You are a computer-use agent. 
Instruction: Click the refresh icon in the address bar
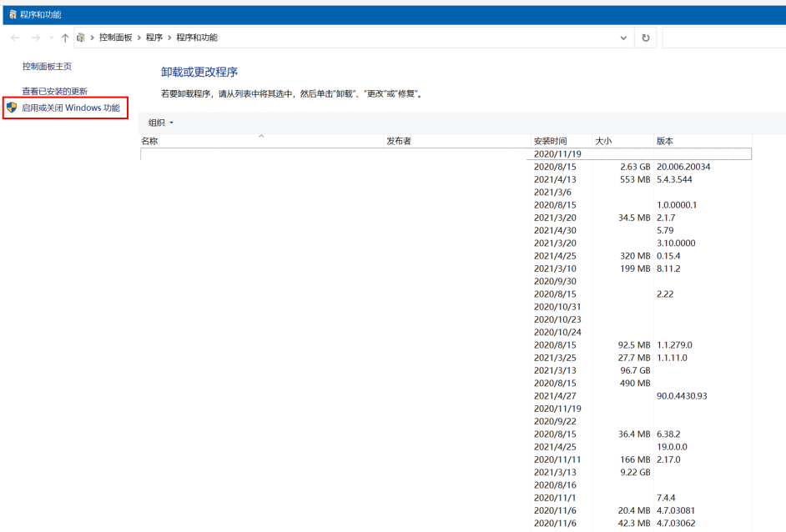(x=645, y=38)
